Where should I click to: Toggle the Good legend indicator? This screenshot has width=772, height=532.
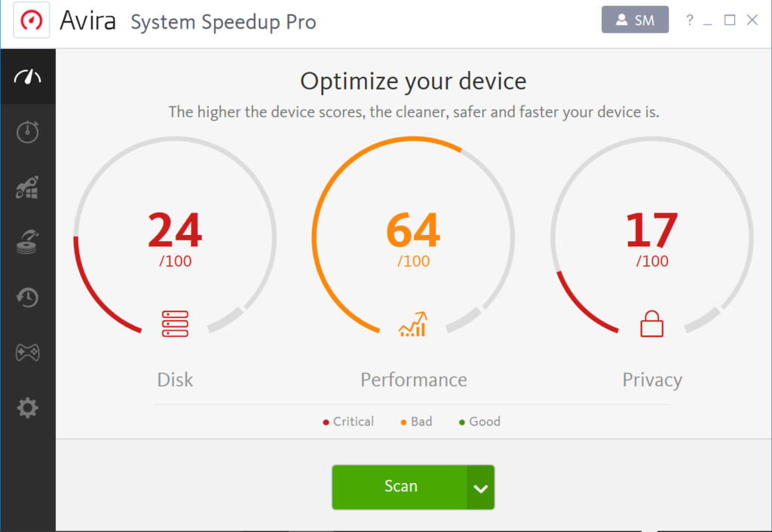[x=479, y=421]
